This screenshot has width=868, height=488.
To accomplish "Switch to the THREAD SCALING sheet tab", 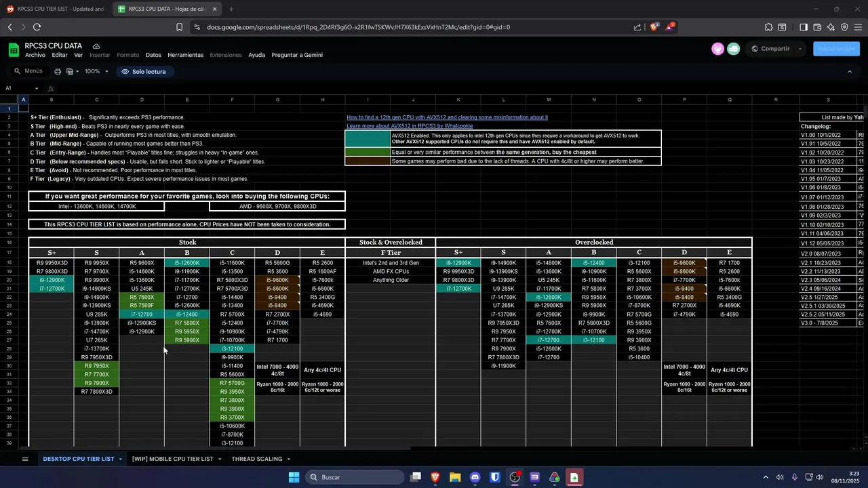I will point(257,459).
